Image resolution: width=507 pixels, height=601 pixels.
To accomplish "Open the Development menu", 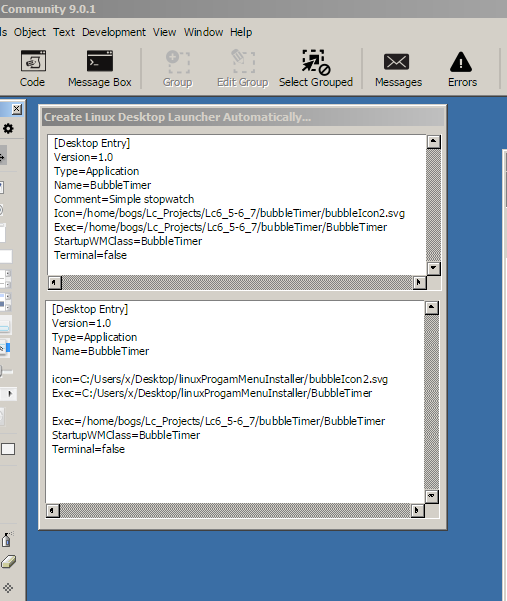I will click(114, 32).
